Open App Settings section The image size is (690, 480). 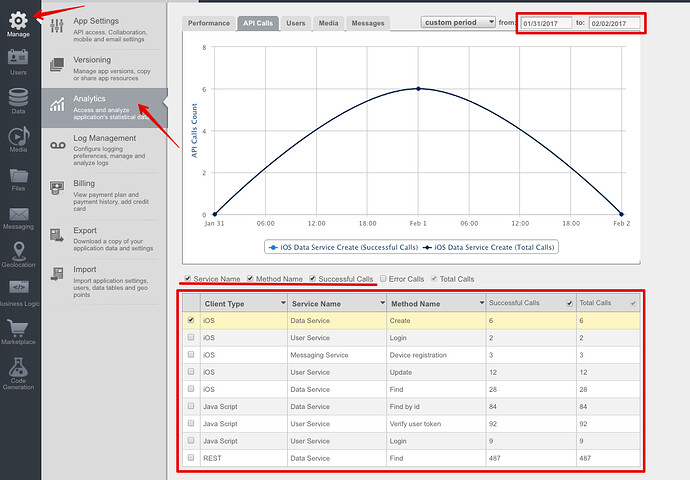click(x=104, y=29)
